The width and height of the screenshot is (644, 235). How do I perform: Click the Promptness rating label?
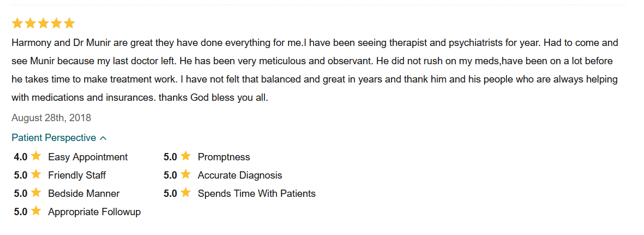[x=224, y=157]
